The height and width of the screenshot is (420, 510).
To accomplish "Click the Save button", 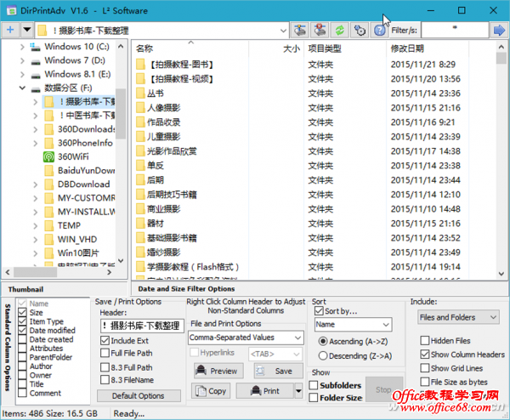I will pyautogui.click(x=279, y=371).
